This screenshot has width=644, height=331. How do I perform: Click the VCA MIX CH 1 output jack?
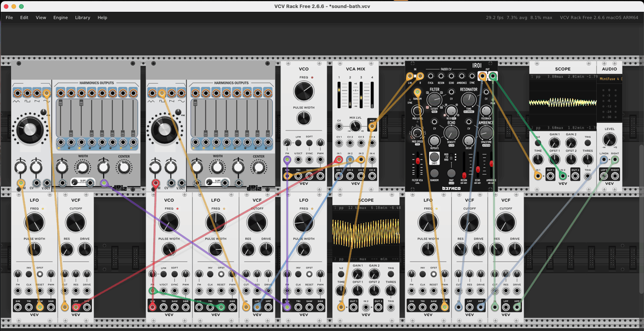pos(339,176)
